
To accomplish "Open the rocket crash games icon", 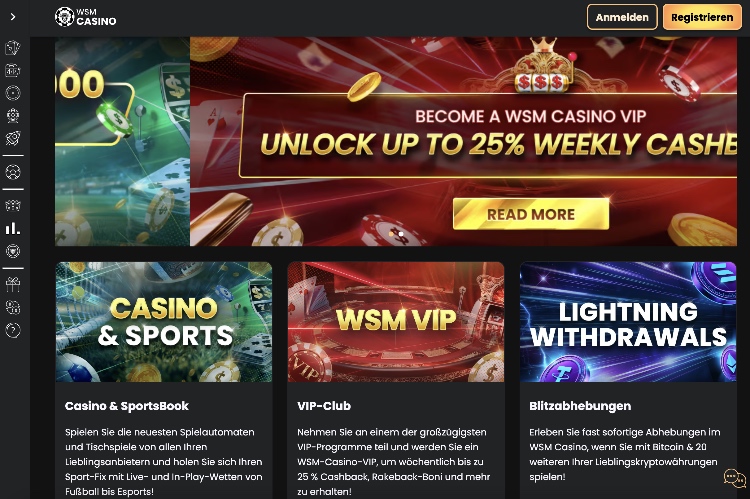I will pyautogui.click(x=13, y=138).
